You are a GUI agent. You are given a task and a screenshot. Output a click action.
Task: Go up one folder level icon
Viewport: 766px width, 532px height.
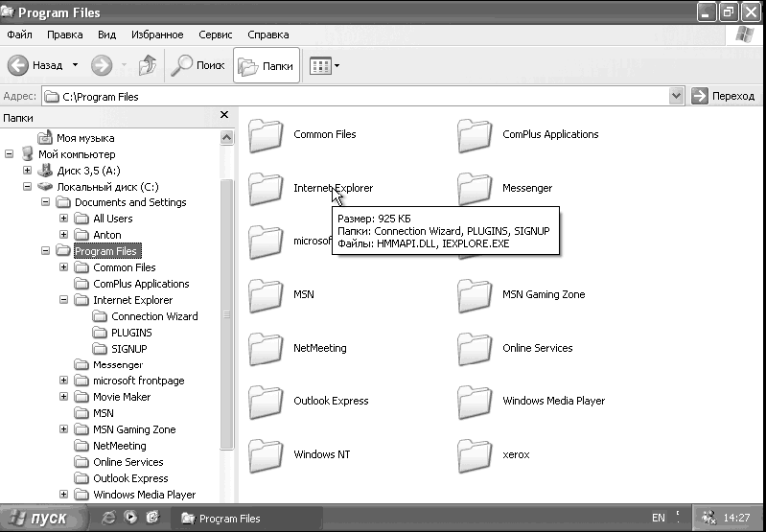(x=147, y=65)
